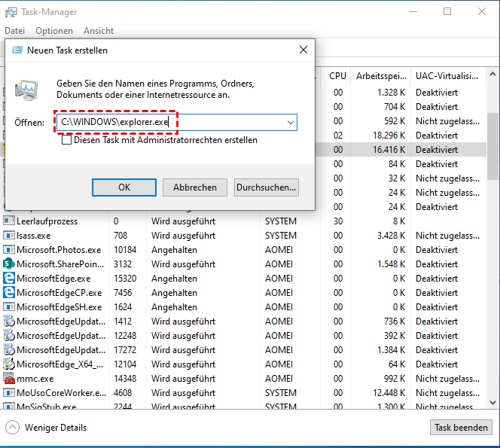
Task: Select the MoUsoCoreWorker process icon
Action: pyautogui.click(x=9, y=393)
